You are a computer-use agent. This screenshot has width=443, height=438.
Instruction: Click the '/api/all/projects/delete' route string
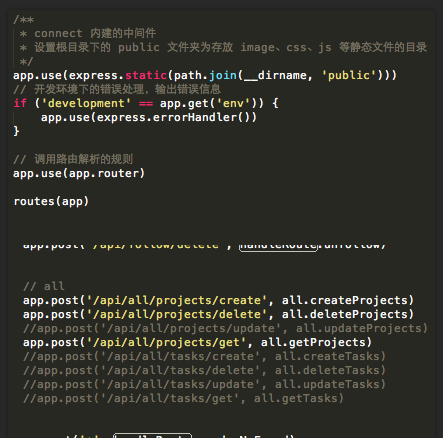point(177,314)
